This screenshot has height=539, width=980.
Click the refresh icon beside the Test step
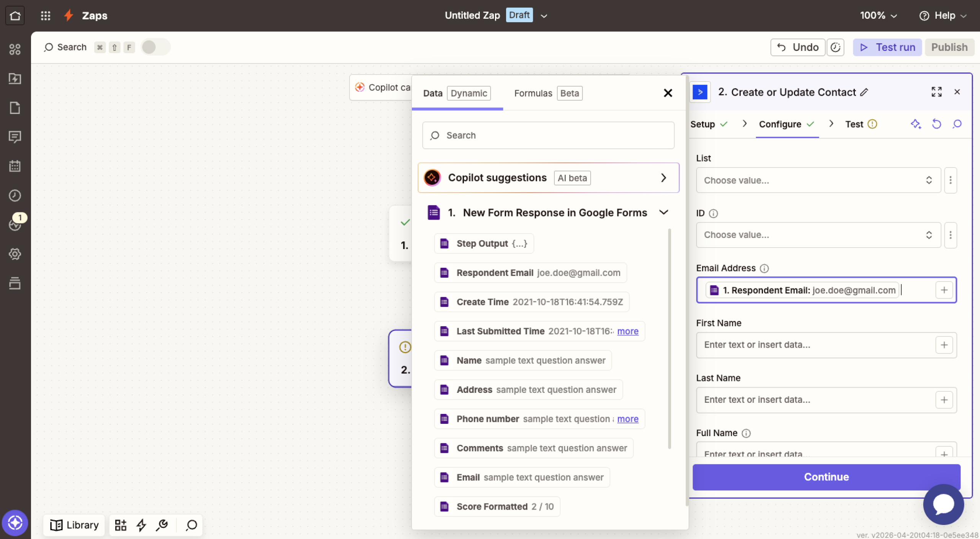pyautogui.click(x=937, y=124)
